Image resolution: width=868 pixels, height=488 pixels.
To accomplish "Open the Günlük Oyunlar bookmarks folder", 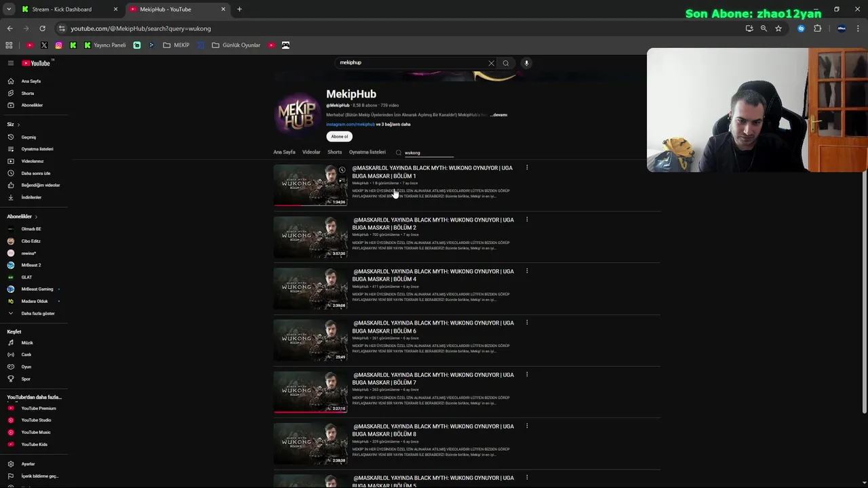I will 236,45.
